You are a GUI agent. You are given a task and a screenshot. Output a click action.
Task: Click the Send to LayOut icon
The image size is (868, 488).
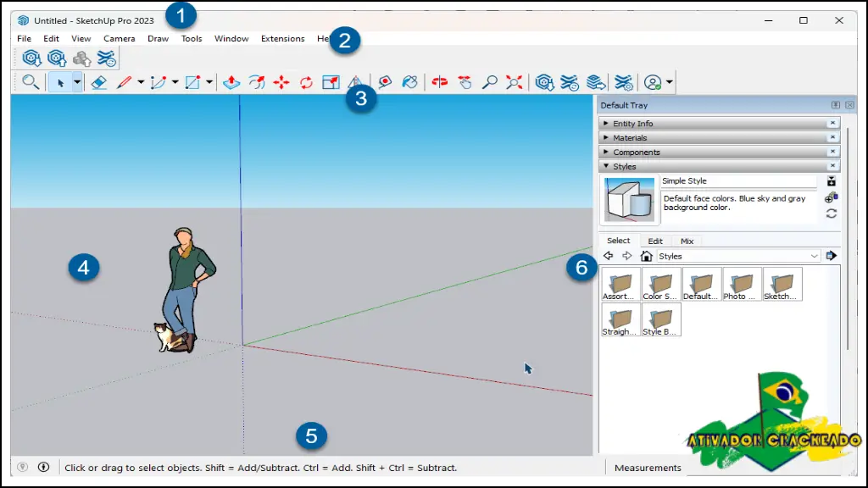point(596,82)
